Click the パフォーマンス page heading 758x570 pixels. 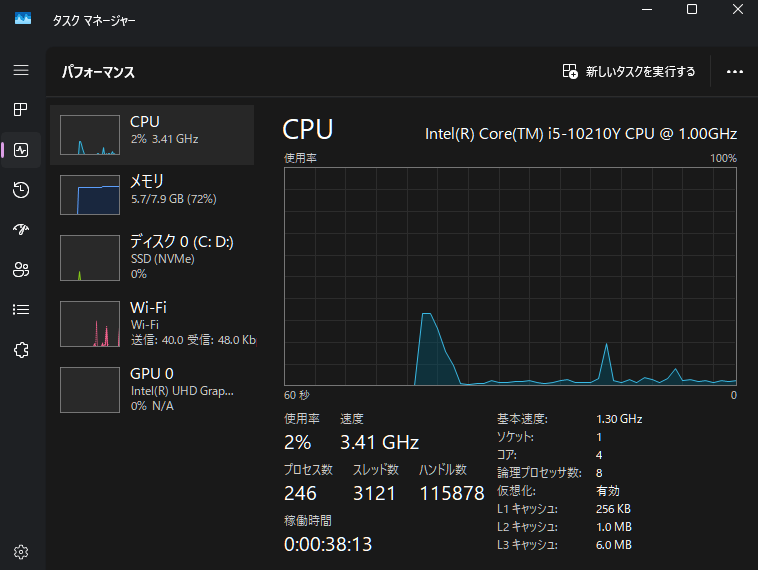click(x=98, y=72)
